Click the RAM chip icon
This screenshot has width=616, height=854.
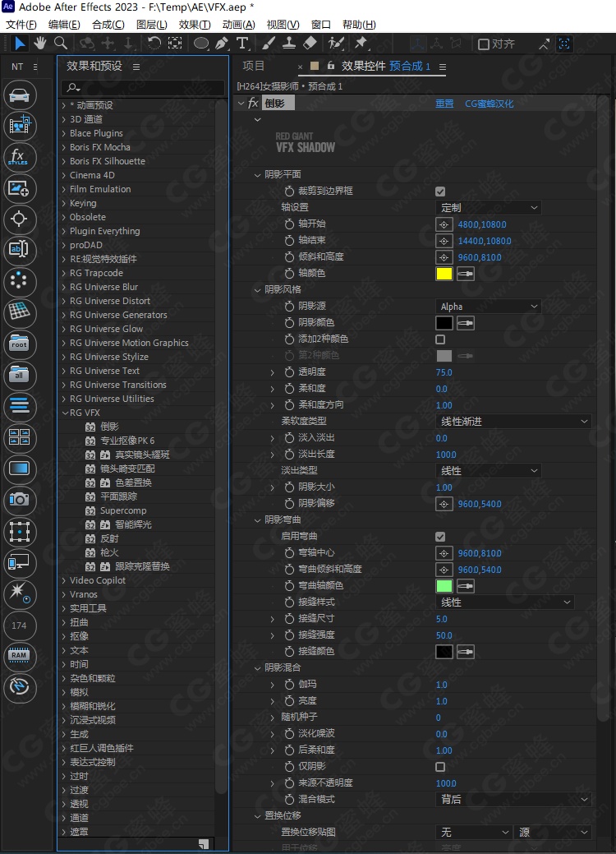[20, 655]
